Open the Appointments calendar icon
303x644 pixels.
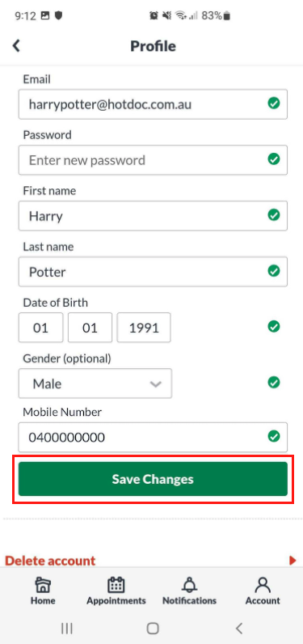[116, 584]
